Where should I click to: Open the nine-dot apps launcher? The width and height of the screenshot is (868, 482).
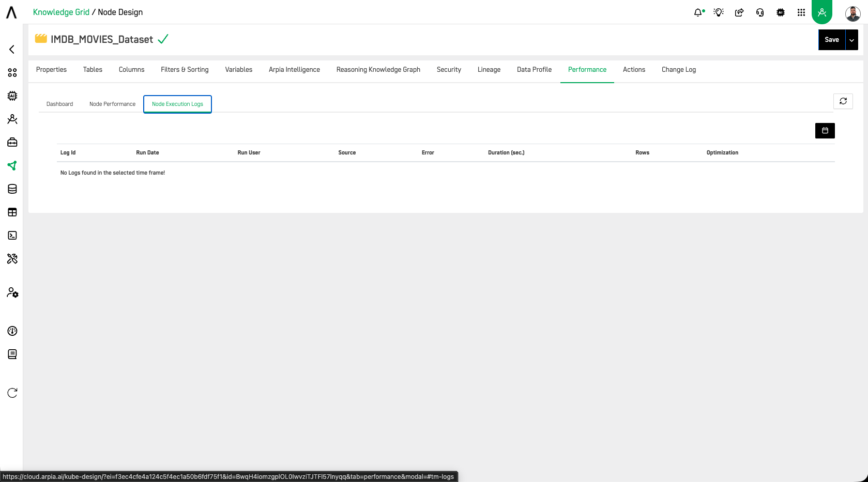(801, 12)
